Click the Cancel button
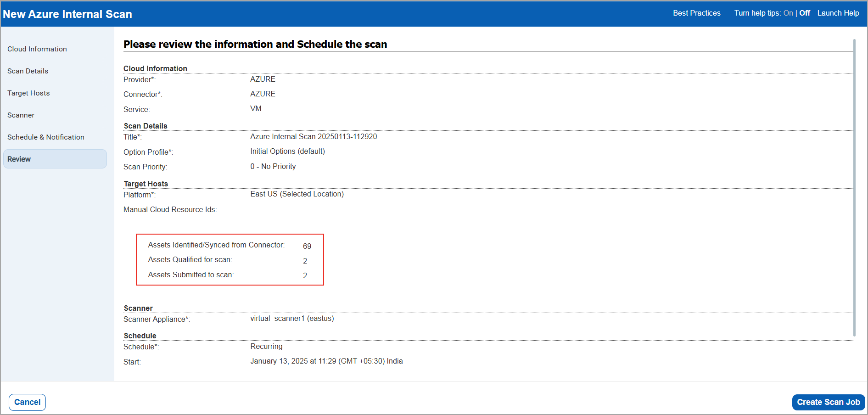The image size is (868, 415). tap(27, 402)
